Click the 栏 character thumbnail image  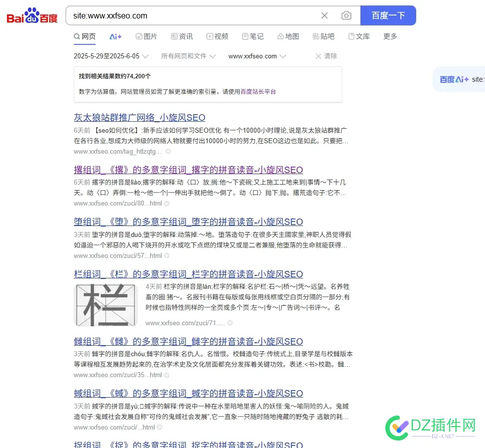tap(106, 305)
